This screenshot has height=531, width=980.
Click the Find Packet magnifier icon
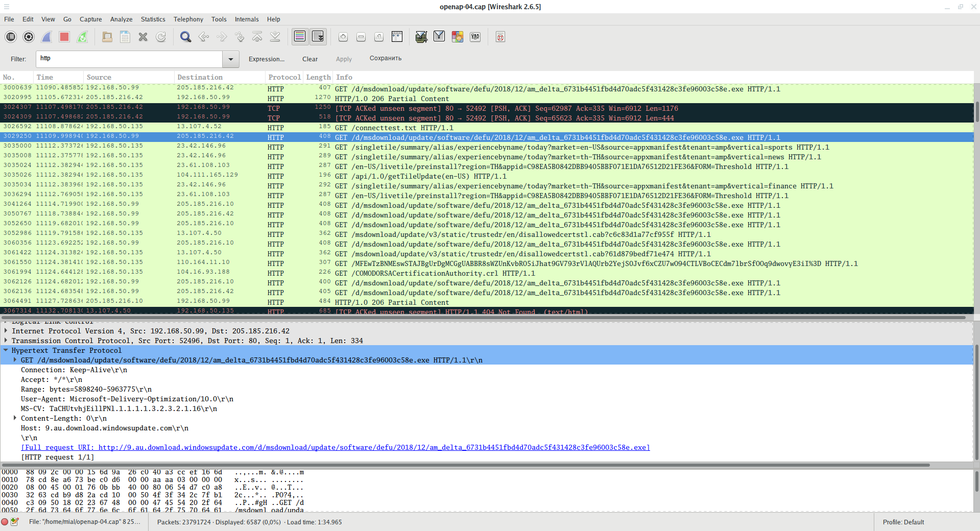pyautogui.click(x=185, y=37)
